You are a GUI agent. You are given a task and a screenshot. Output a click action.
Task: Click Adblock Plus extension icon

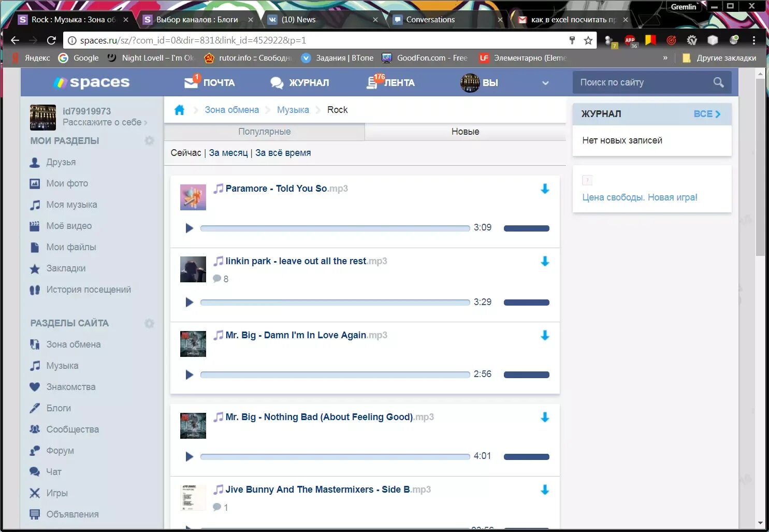(630, 41)
